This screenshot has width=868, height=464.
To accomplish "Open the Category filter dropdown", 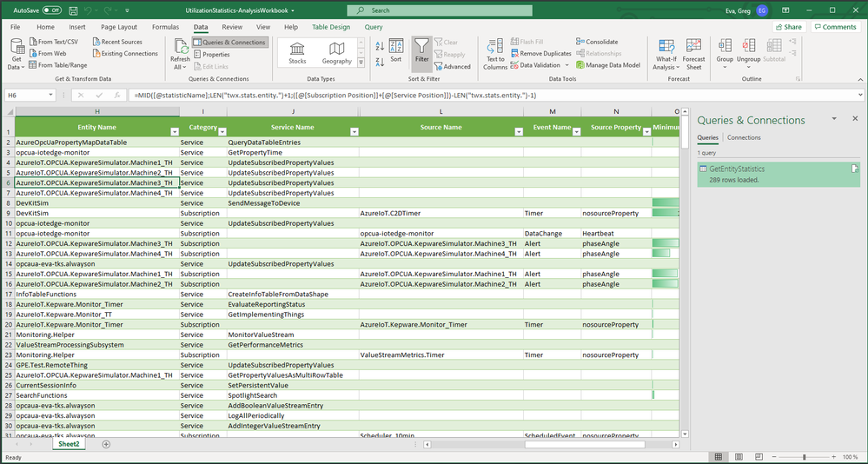I will (222, 132).
